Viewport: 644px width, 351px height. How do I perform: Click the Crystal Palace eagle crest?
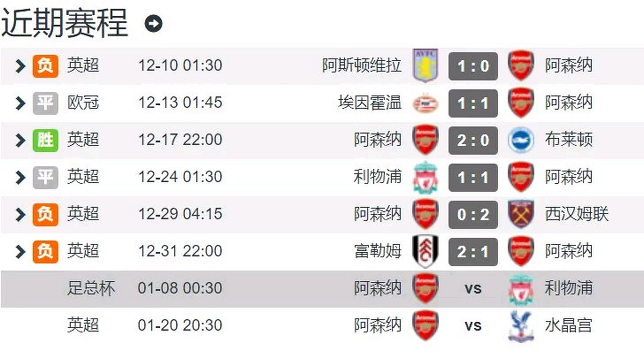click(521, 326)
